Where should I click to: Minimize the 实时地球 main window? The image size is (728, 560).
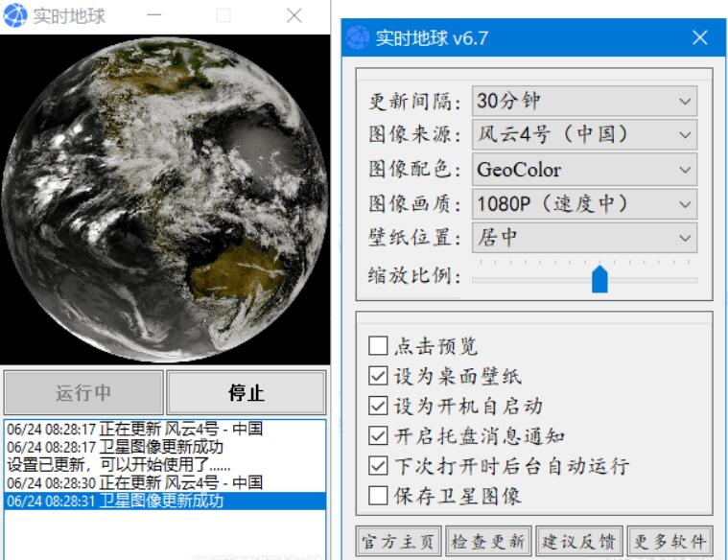[x=153, y=15]
